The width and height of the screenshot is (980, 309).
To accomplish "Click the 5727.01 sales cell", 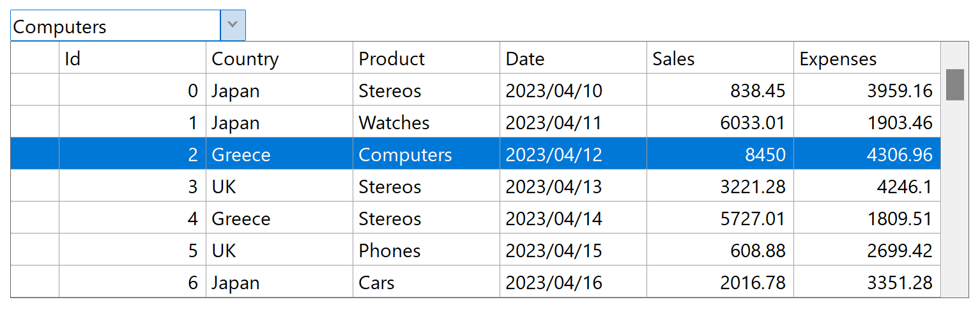I will [x=720, y=218].
